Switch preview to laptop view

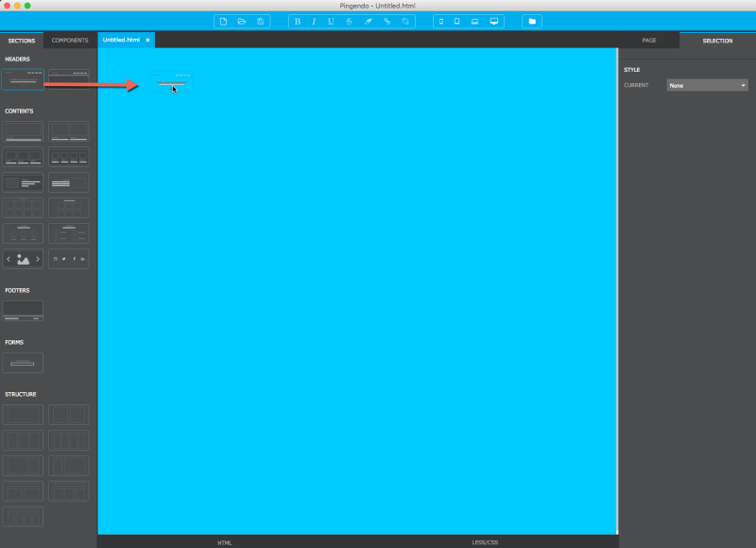(475, 21)
